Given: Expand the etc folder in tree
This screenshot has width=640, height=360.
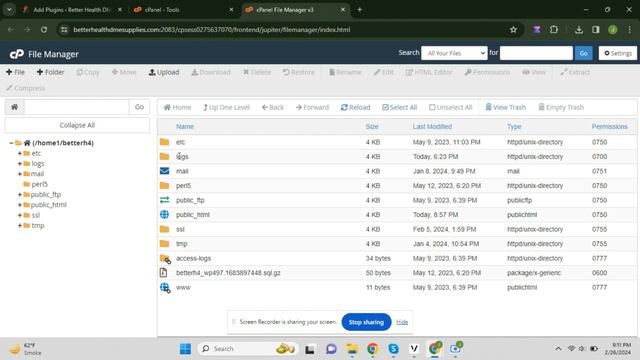Looking at the screenshot, I should [20, 153].
